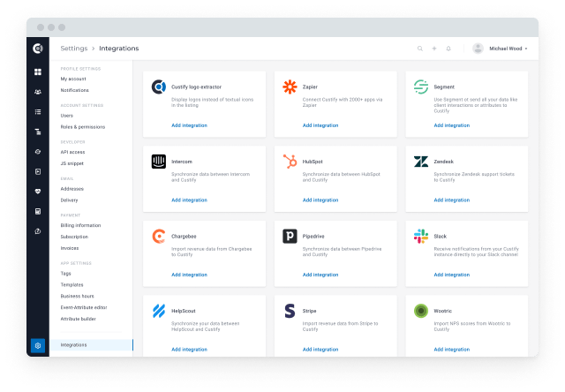Viewport: 565px width, 392px height.
Task: Click the Zapier logo icon
Action: click(290, 87)
